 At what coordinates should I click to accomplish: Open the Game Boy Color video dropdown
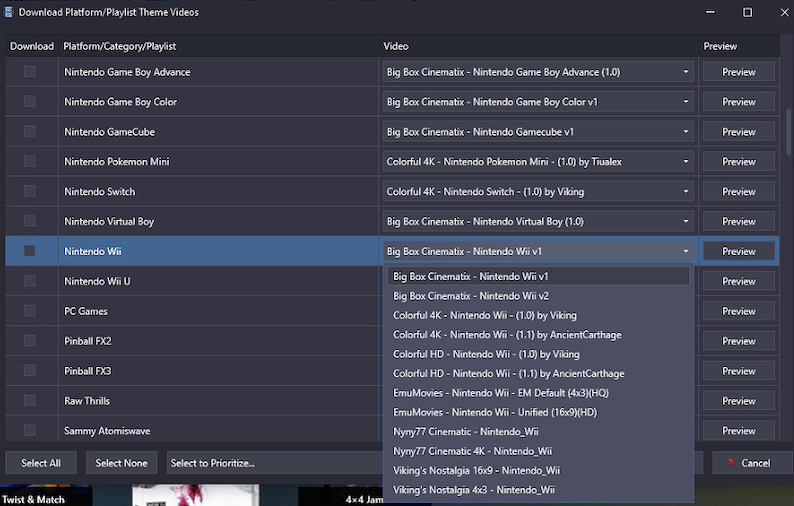(538, 102)
